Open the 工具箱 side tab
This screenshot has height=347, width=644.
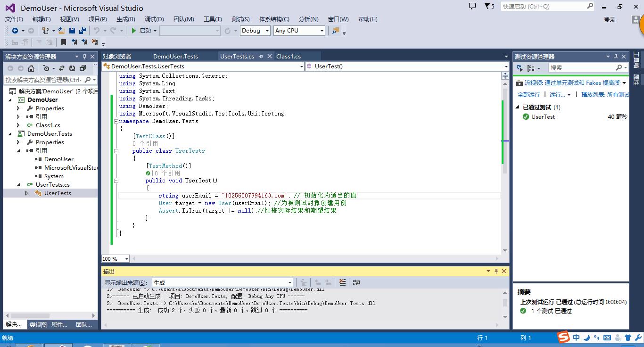tap(636, 60)
